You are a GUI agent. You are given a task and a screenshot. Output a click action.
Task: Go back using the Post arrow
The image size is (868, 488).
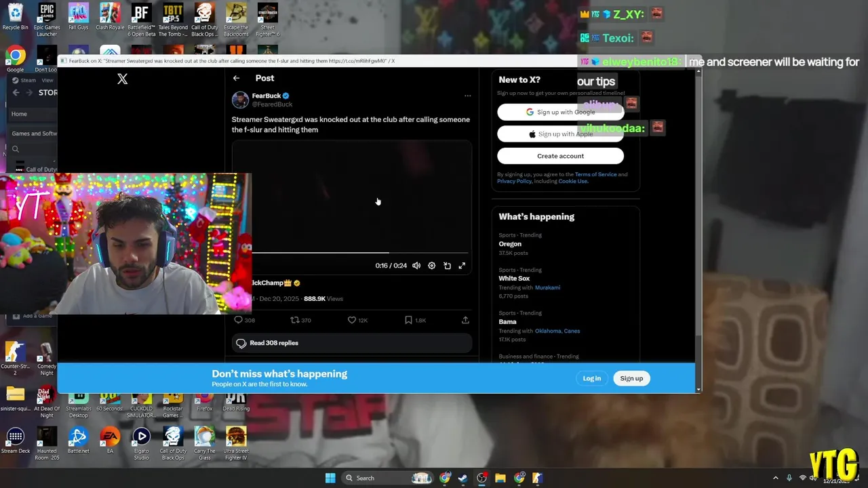tap(236, 78)
